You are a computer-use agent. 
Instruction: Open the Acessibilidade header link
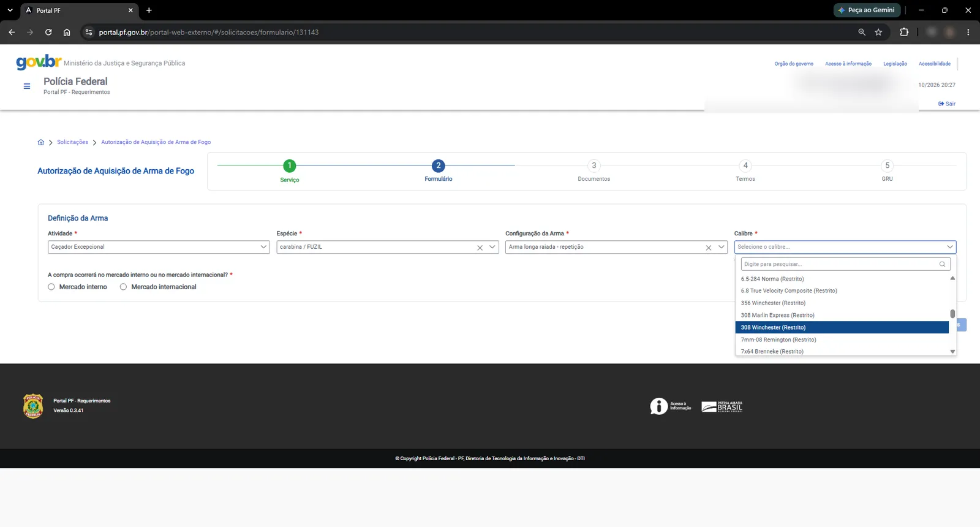935,64
